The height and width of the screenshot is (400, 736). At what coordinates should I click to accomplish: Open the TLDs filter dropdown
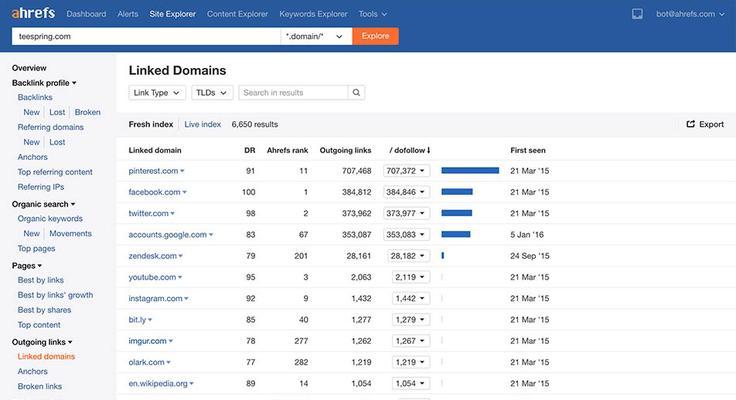coord(212,92)
